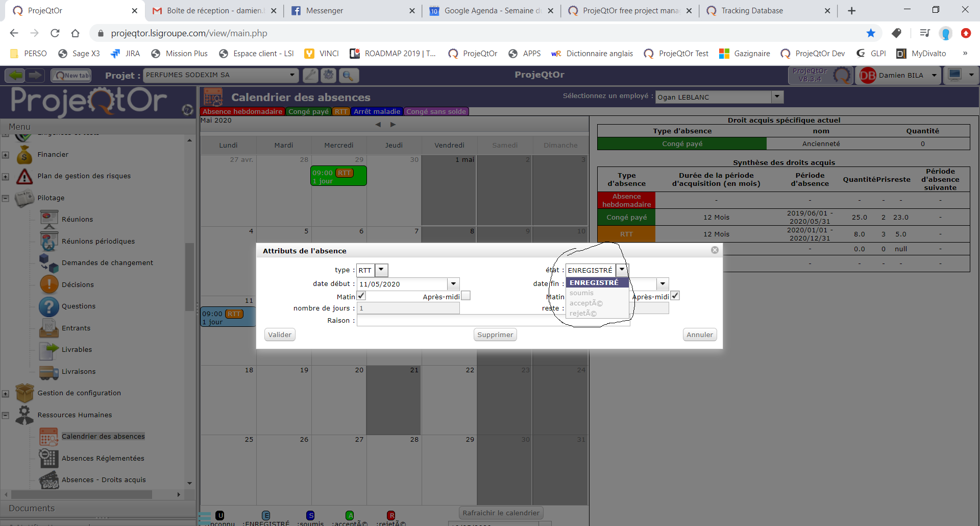
Task: Open the absence type RTT dropdown
Action: [x=381, y=270]
